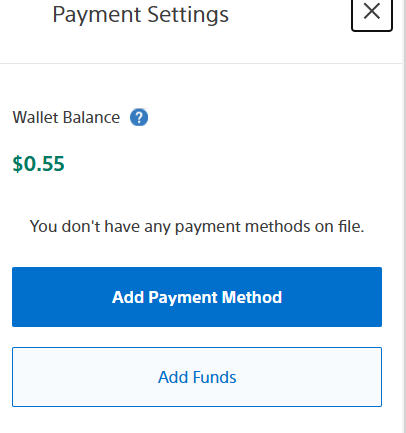This screenshot has width=406, height=433.
Task: Click the question mark beside Wallet Balance
Action: (x=139, y=117)
